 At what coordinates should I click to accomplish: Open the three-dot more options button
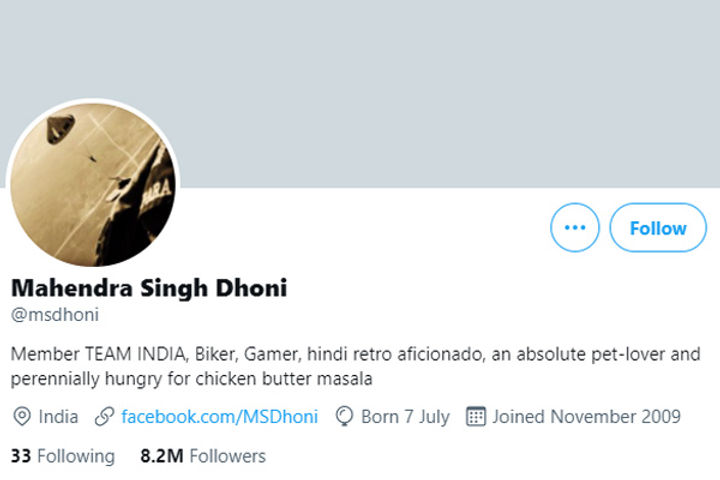pyautogui.click(x=575, y=228)
